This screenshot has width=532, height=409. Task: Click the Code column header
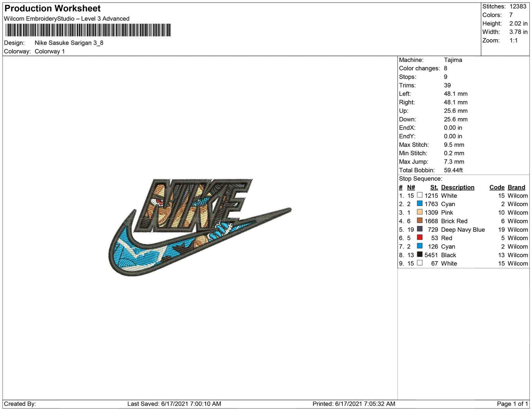(x=497, y=187)
